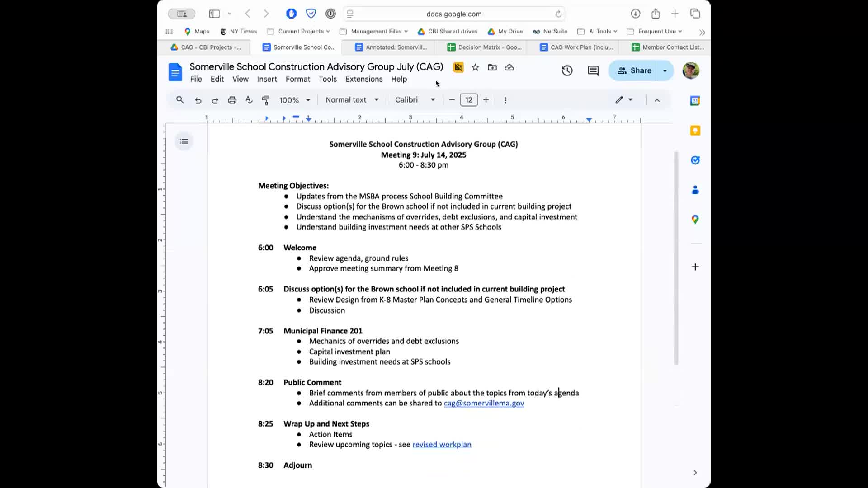Decrease font size with minus button
The height and width of the screenshot is (488, 868).
click(x=452, y=100)
